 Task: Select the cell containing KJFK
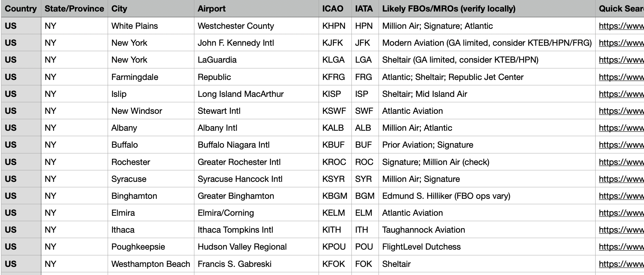pos(335,43)
